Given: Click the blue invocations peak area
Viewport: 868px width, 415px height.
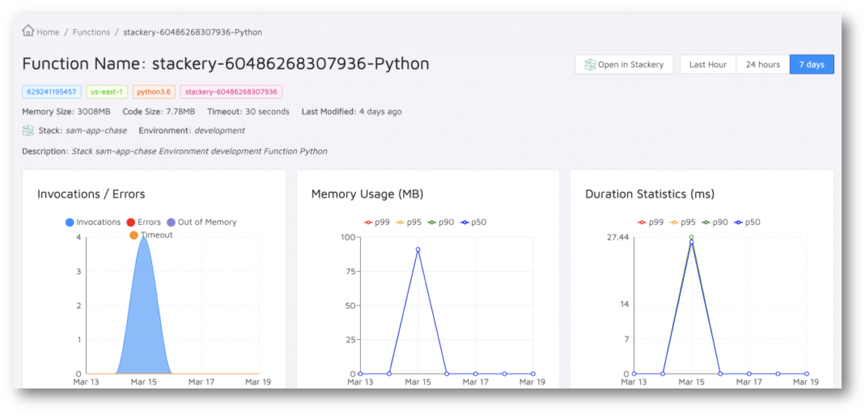Looking at the screenshot, I should (144, 315).
